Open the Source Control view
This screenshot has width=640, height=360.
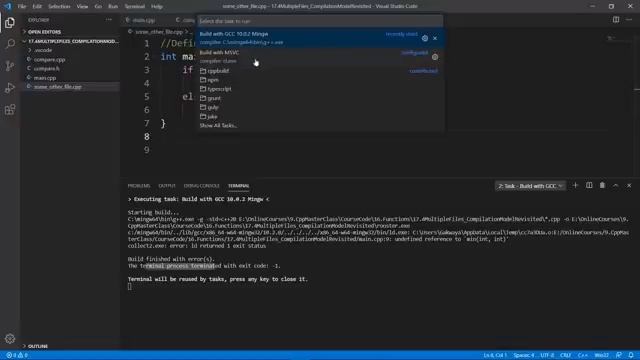tap(10, 66)
